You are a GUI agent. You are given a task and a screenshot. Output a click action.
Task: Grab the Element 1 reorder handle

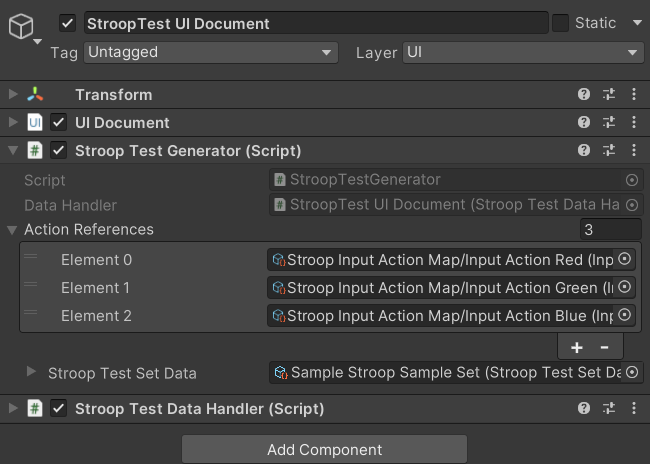pyautogui.click(x=31, y=284)
